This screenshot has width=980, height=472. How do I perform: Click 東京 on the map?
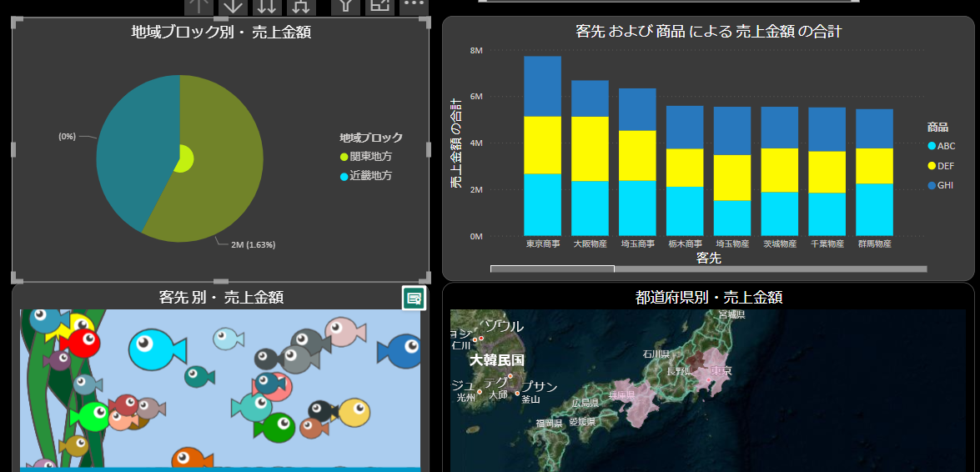[x=719, y=371]
